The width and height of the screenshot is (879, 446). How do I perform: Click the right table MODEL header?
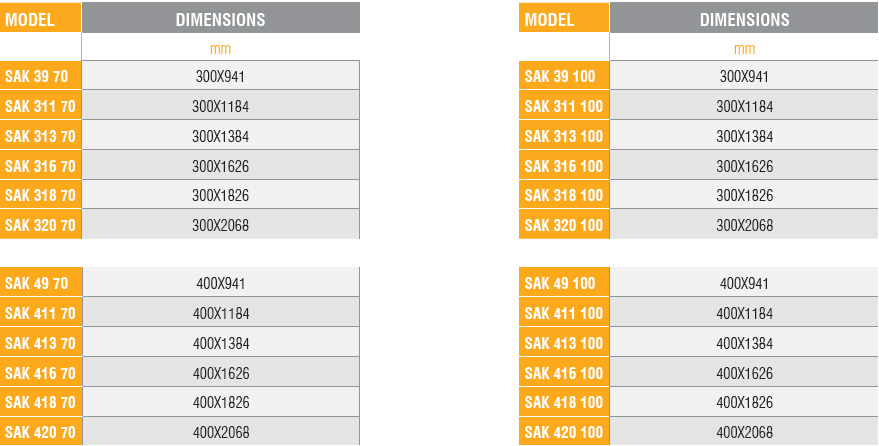pyautogui.click(x=564, y=18)
